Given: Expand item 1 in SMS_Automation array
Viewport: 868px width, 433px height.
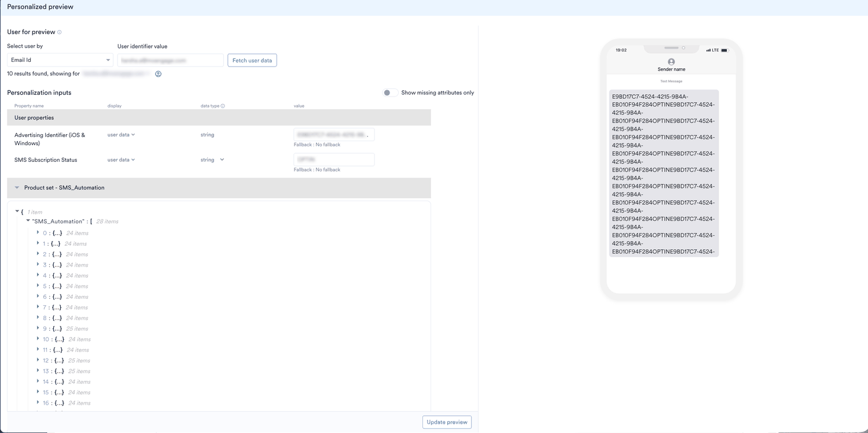Looking at the screenshot, I should 38,243.
